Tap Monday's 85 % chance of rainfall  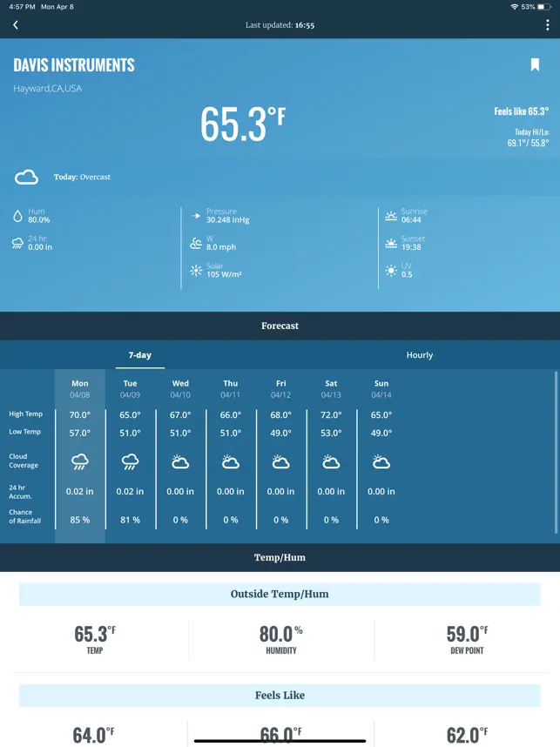point(79,520)
